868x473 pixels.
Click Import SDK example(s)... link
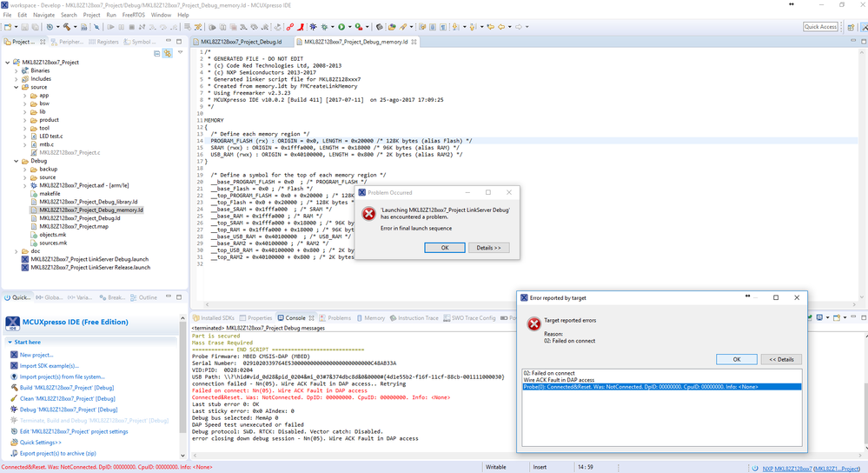pos(49,366)
